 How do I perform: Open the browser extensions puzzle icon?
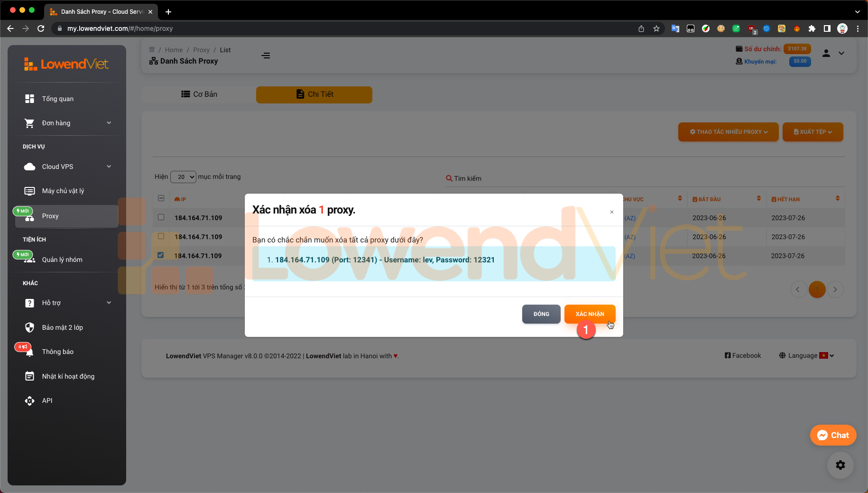coord(812,28)
